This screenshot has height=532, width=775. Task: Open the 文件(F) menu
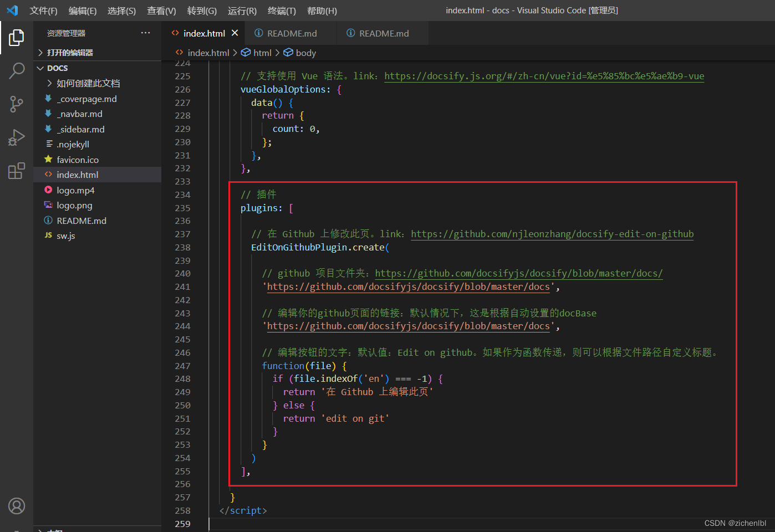pyautogui.click(x=43, y=11)
